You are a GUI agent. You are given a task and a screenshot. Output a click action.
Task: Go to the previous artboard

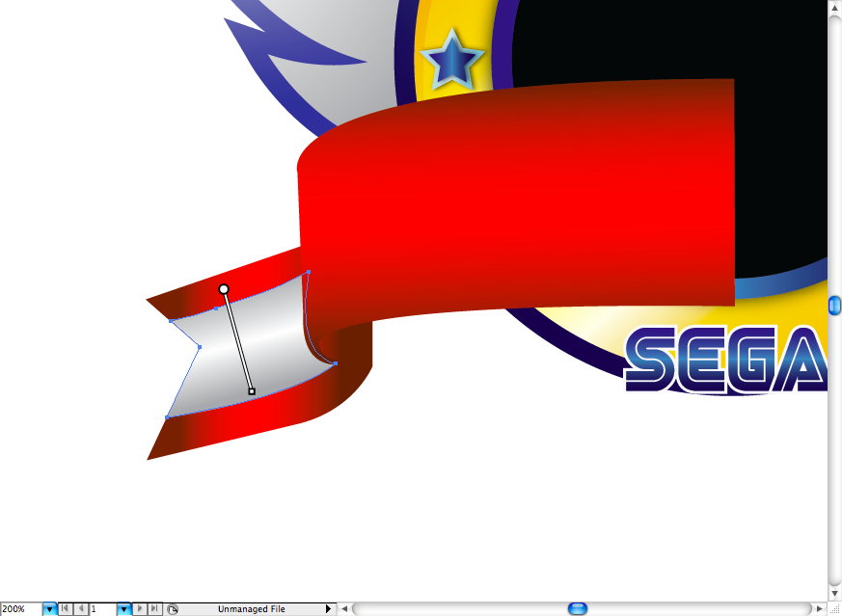point(81,609)
